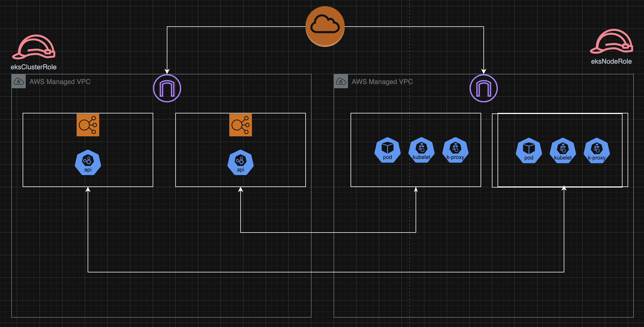Select the right purple internet gateway icon

483,88
